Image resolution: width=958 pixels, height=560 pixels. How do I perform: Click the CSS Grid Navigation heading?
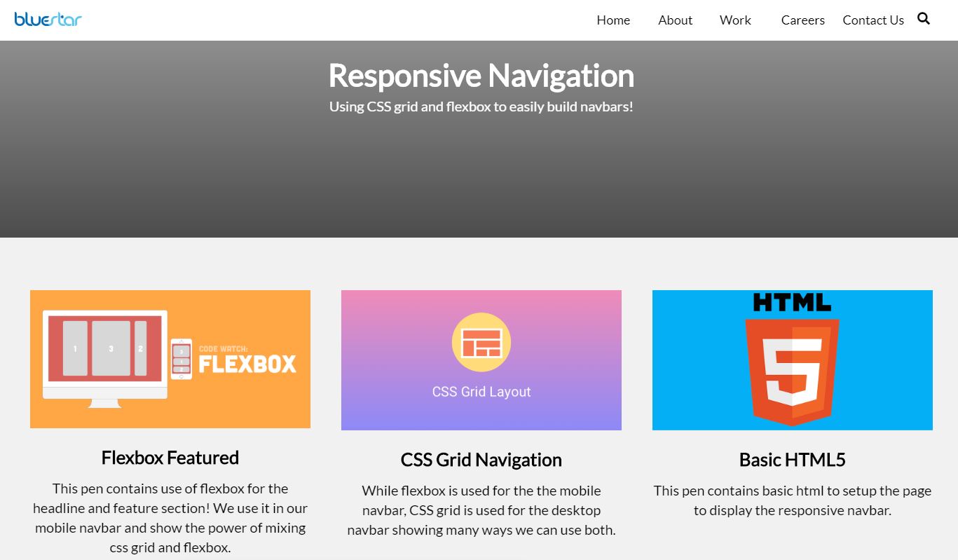click(x=481, y=460)
